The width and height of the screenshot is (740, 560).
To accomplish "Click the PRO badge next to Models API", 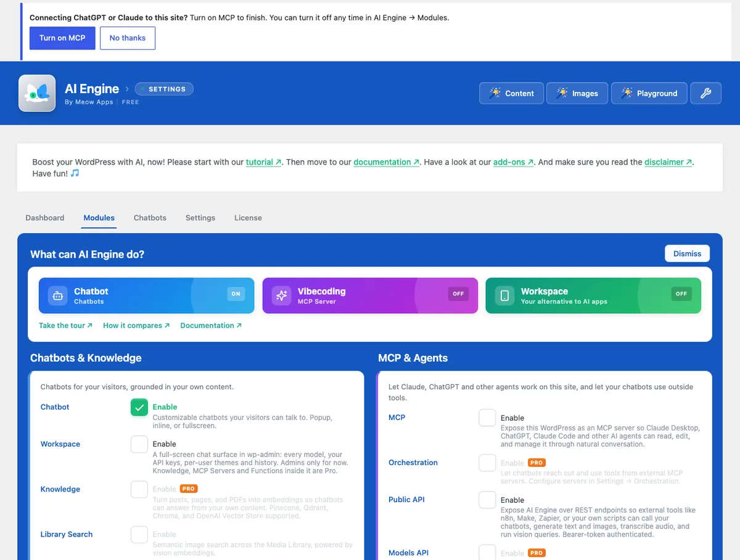I will (536, 553).
